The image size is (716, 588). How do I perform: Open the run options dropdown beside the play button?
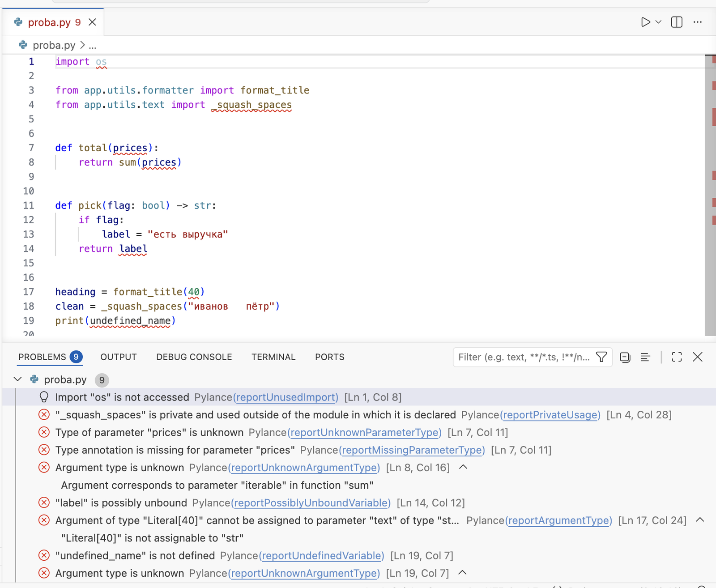point(658,22)
